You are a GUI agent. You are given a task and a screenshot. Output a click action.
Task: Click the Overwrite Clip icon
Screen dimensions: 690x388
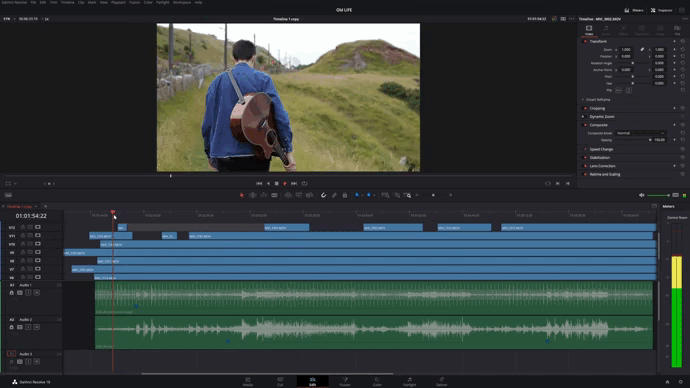[x=299, y=195]
